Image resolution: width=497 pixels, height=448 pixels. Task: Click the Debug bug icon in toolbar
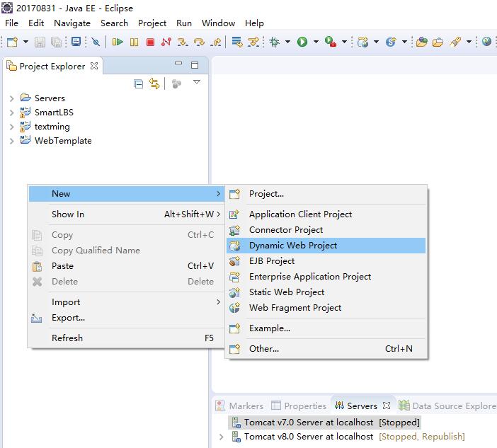[274, 42]
